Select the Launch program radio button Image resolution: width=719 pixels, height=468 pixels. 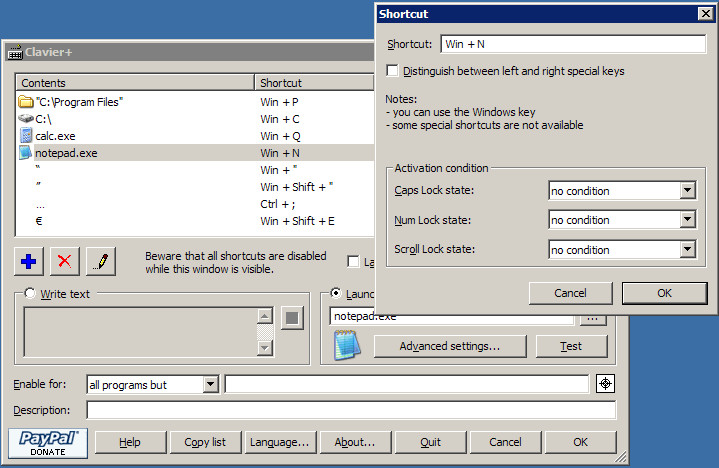click(x=336, y=293)
